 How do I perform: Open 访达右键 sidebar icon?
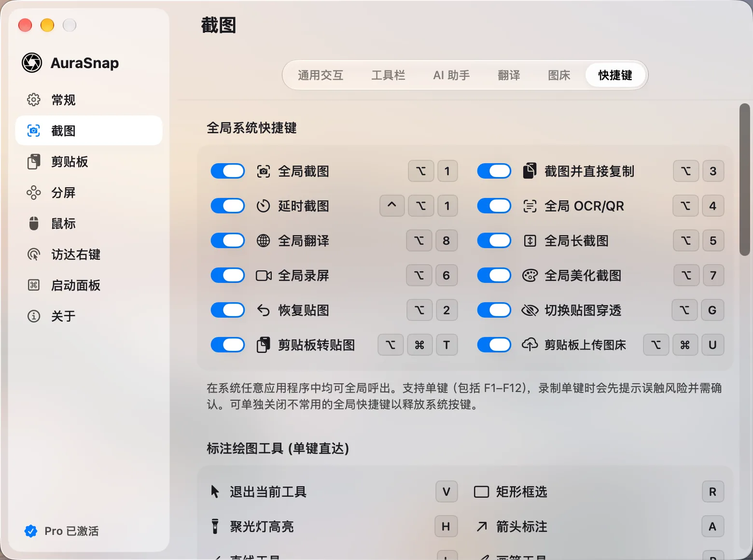tap(33, 254)
